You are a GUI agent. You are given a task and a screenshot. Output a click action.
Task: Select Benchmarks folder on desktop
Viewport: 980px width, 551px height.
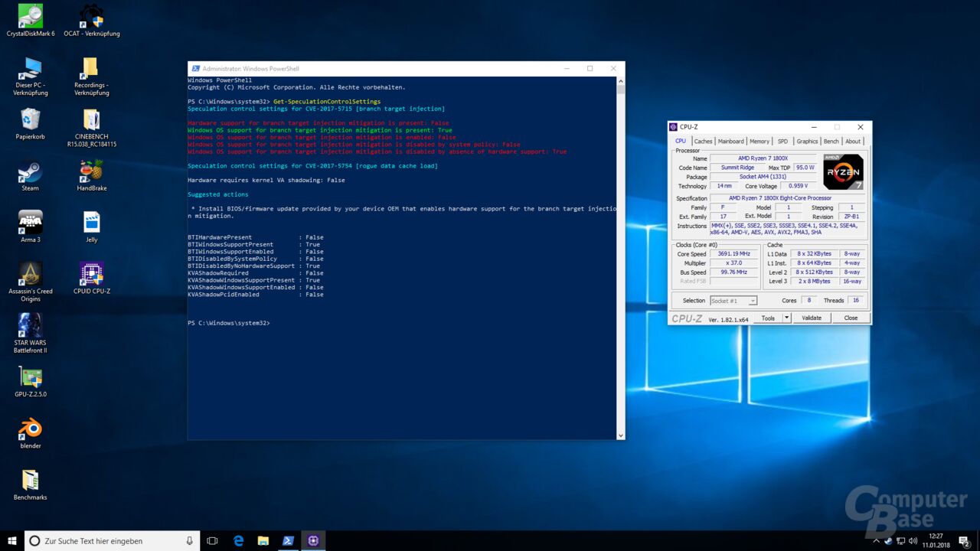(x=31, y=484)
